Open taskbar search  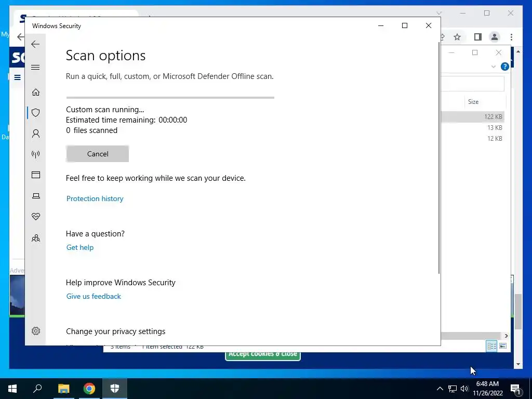37,389
